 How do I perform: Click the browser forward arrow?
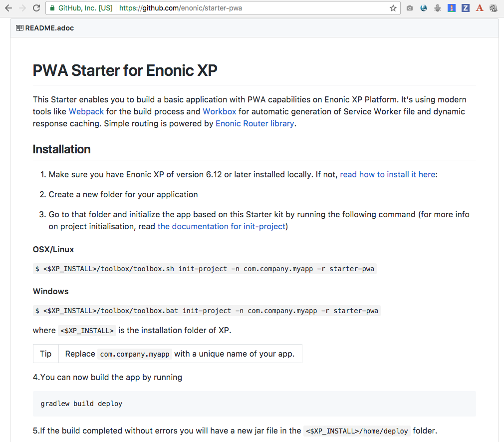(x=22, y=8)
